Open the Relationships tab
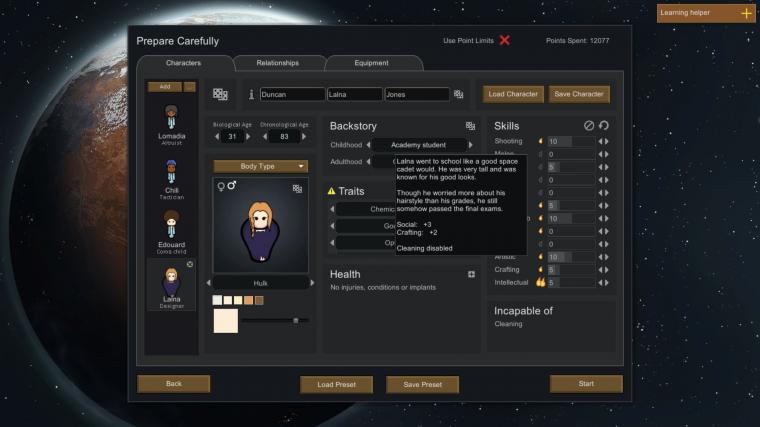 coord(278,63)
